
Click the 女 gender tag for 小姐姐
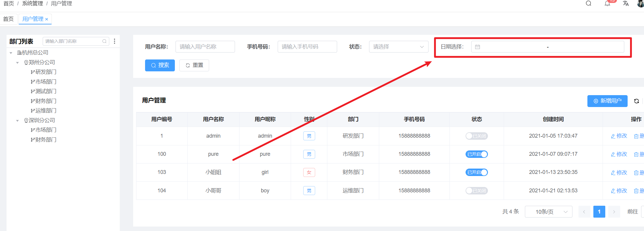click(309, 172)
